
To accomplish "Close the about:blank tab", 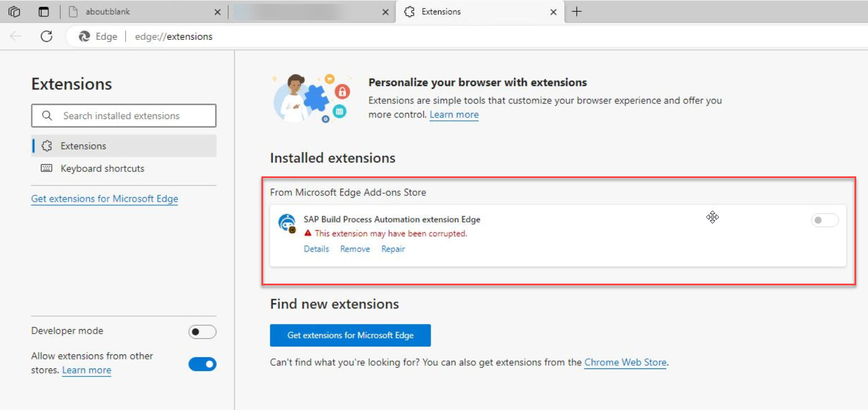I will coord(218,12).
